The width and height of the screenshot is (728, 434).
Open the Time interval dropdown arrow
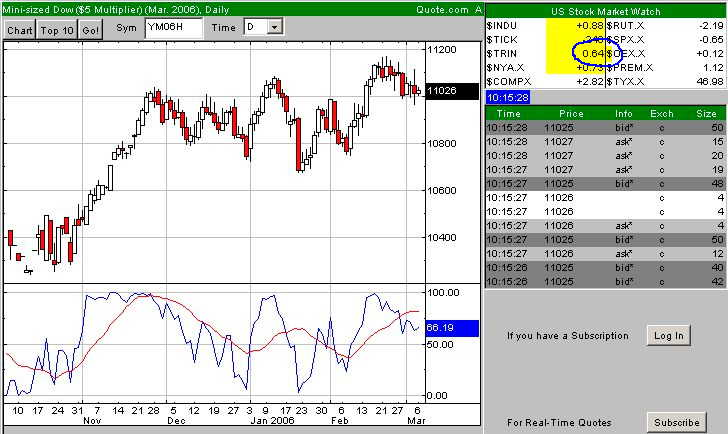(274, 27)
